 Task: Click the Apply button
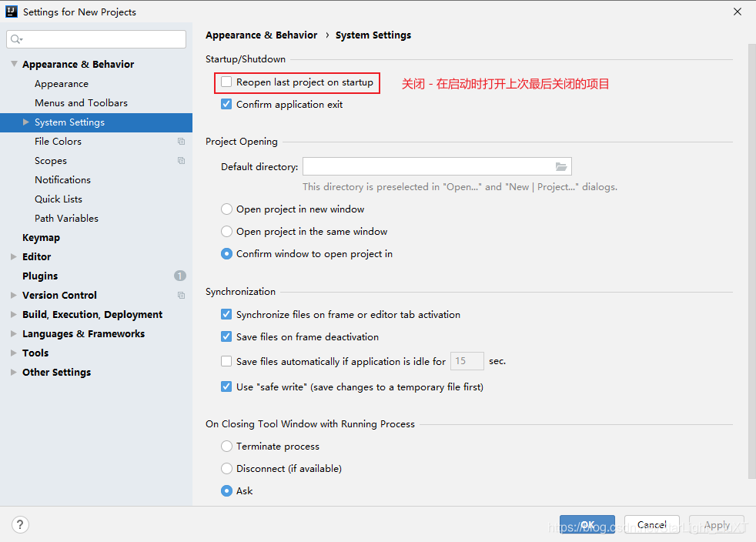click(717, 524)
